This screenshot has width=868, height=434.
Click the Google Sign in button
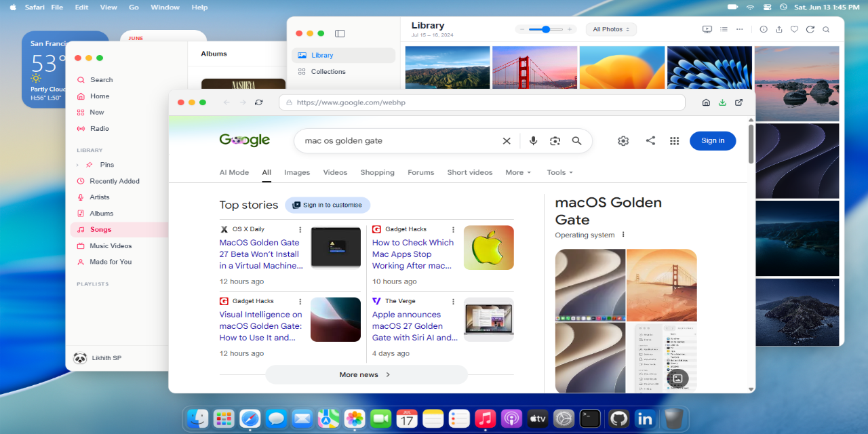[x=713, y=140]
